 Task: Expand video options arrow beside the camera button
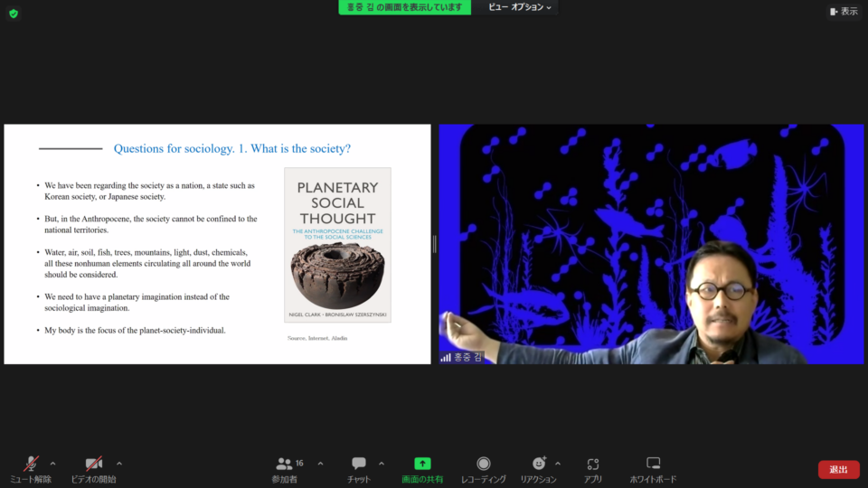point(119,464)
